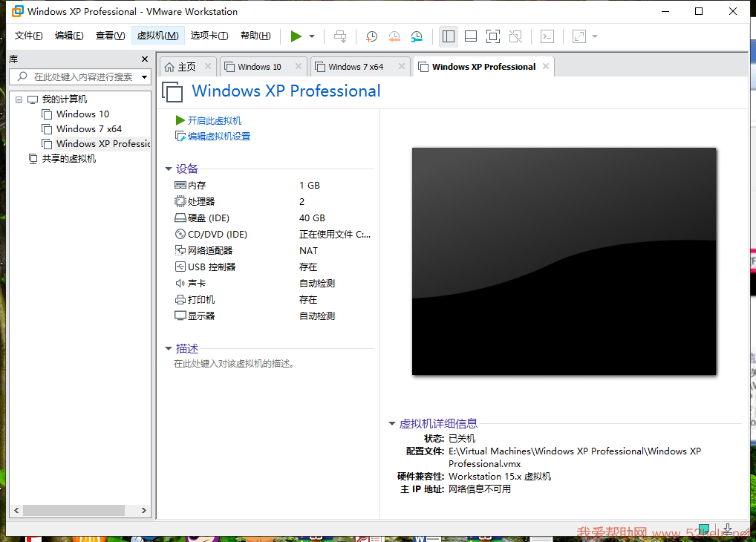Click the stretch guest display icon
Image resolution: width=756 pixels, height=542 pixels.
(579, 36)
